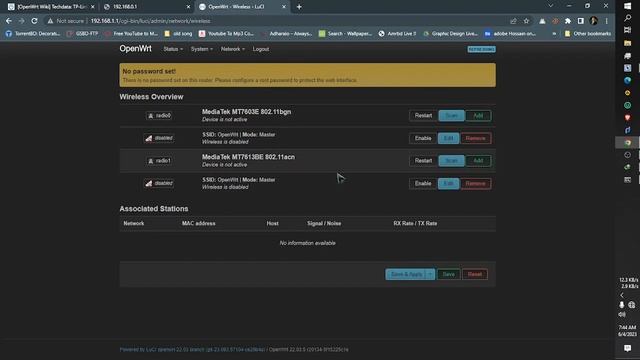Click the radio0 device badge

(x=159, y=116)
